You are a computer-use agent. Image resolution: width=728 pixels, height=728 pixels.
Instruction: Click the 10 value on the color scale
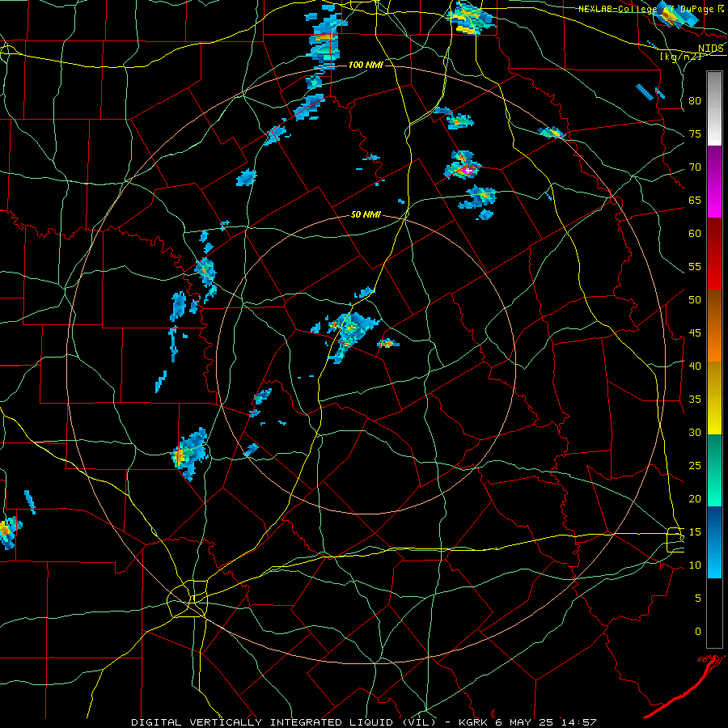(695, 565)
